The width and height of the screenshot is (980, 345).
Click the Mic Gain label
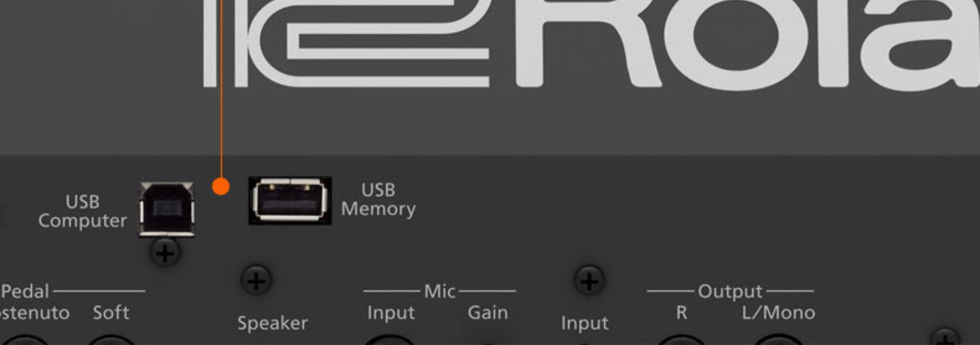pos(487,312)
